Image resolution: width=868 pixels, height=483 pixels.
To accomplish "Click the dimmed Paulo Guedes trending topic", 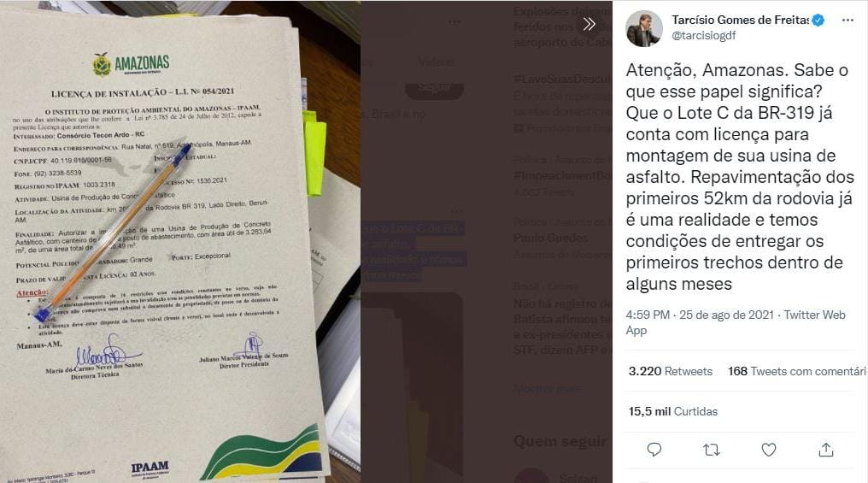I will click(x=551, y=238).
